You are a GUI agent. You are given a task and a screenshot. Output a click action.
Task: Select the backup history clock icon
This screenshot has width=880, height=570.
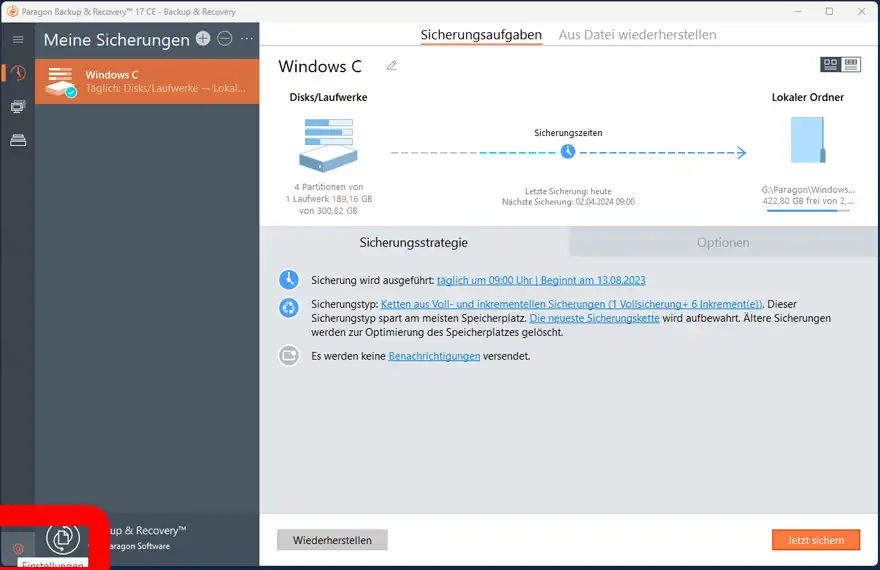[18, 73]
